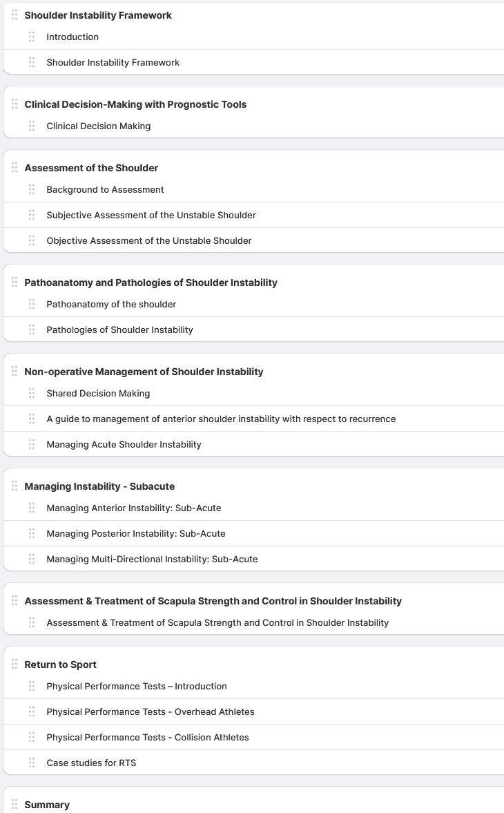
Task: Open Pathologies of Shoulder Instability lesson
Action: (x=119, y=329)
